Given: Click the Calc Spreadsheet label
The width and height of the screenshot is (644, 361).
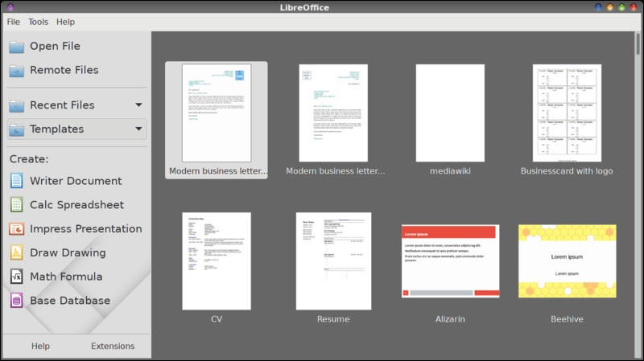Looking at the screenshot, I should pos(76,205).
